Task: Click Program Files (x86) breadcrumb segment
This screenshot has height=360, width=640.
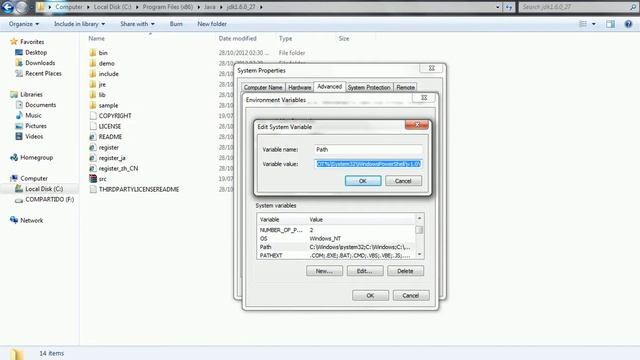Action: click(x=167, y=7)
